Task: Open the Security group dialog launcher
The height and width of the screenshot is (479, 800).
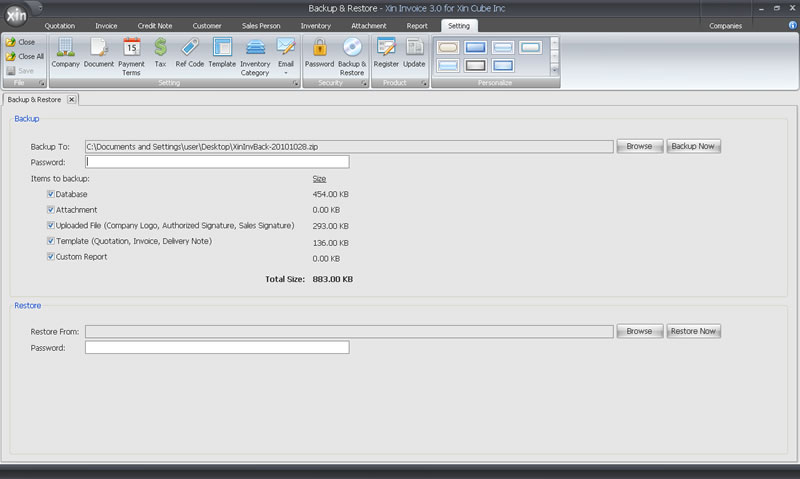Action: pyautogui.click(x=364, y=83)
